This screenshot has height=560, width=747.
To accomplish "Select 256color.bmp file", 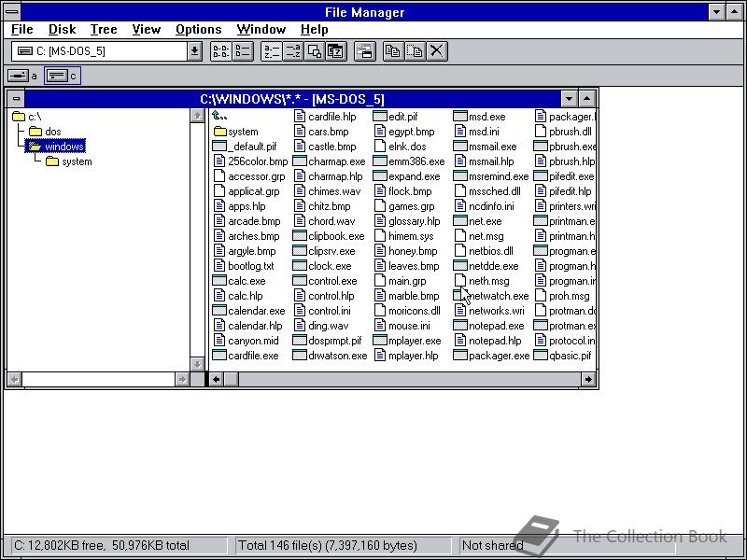I will coord(250,161).
